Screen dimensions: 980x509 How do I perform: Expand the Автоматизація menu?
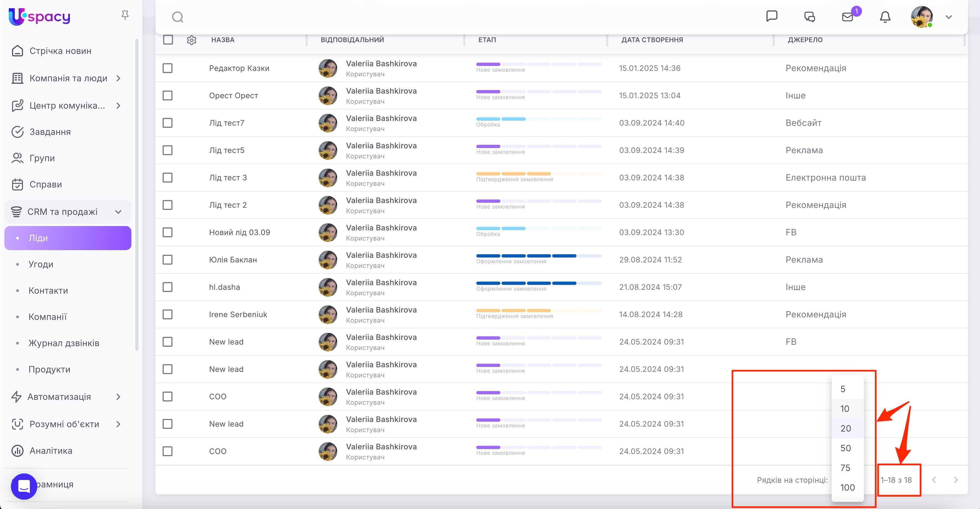click(118, 397)
